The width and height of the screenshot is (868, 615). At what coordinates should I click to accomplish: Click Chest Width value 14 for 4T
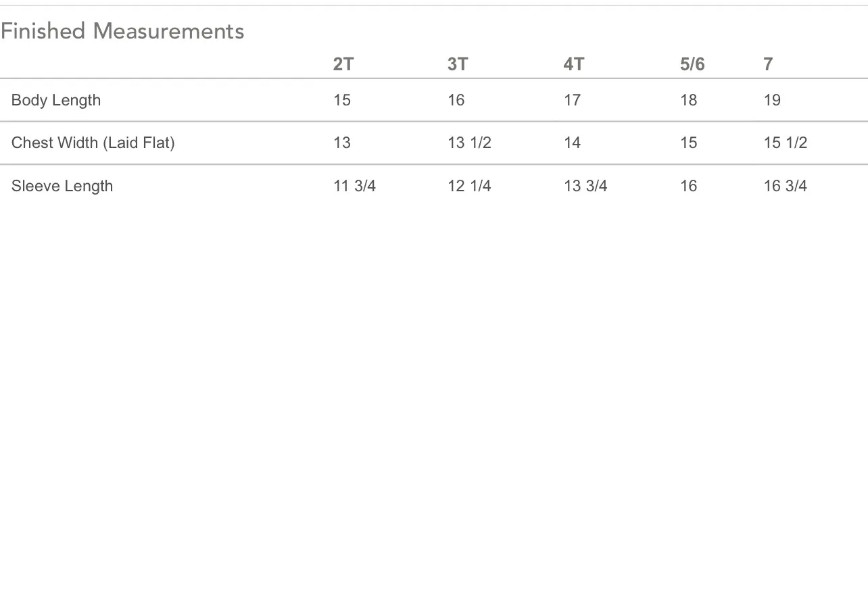click(572, 143)
